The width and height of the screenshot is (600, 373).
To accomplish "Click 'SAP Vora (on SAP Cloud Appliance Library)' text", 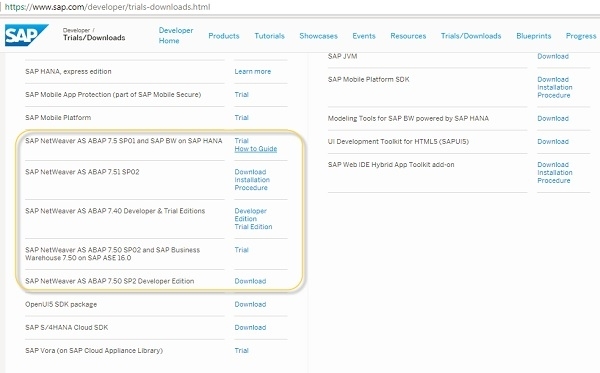I will click(94, 350).
